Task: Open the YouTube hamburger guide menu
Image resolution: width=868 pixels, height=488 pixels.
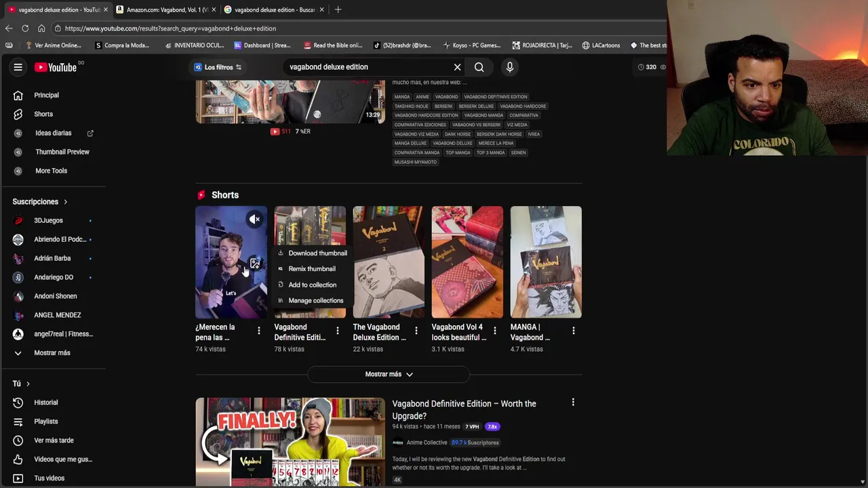Action: click(x=18, y=67)
